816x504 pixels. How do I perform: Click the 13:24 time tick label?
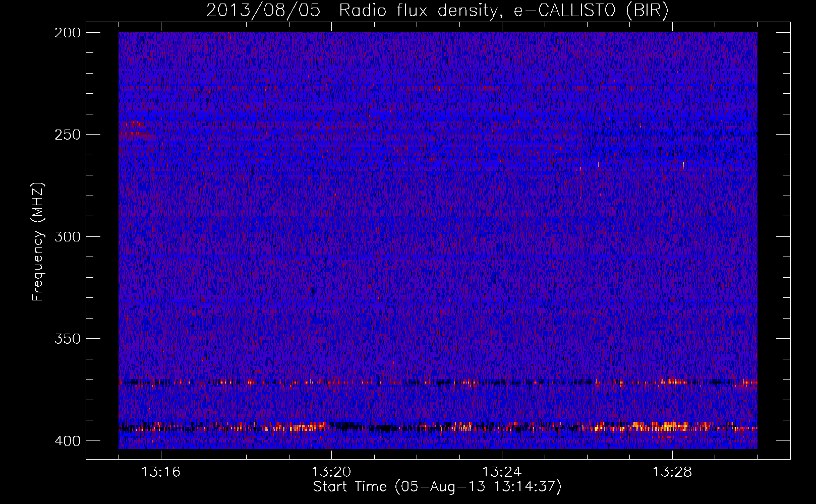point(502,472)
